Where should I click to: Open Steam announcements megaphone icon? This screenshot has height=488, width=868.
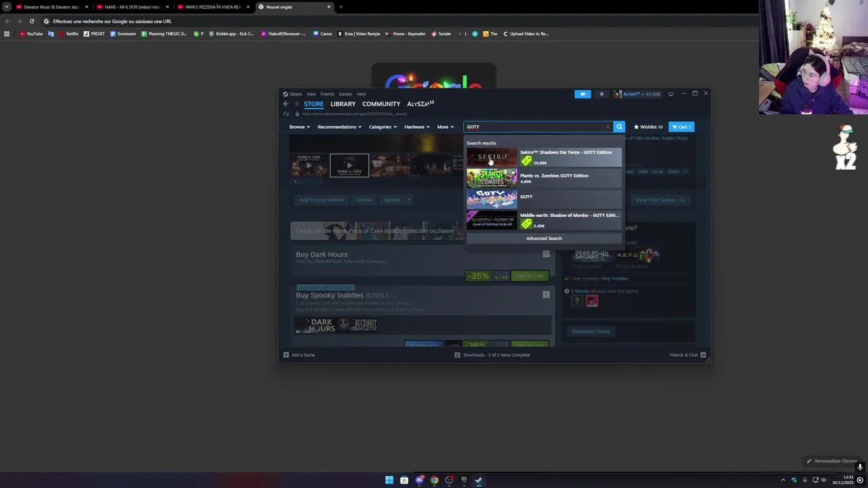tap(583, 94)
